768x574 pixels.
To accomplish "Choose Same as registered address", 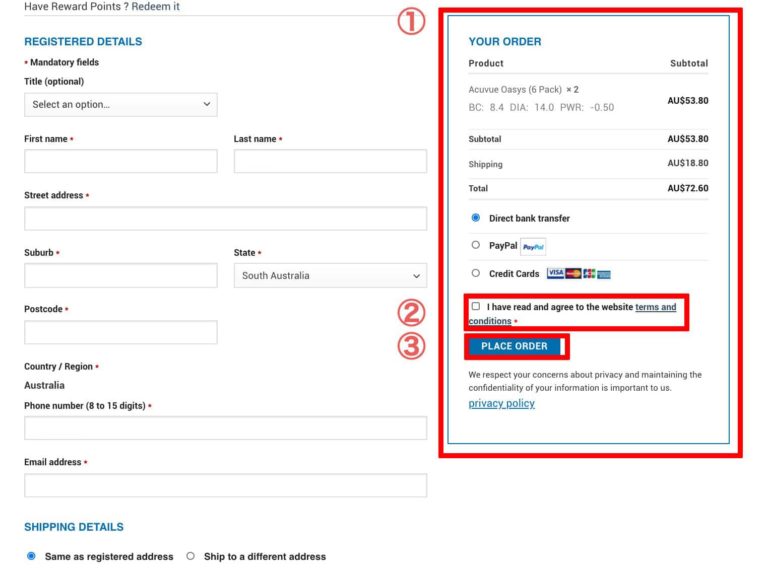I will (31, 556).
